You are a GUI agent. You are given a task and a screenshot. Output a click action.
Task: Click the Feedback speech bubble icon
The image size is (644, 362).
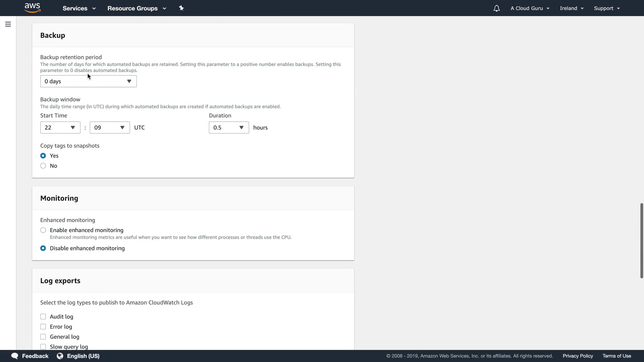(x=15, y=356)
